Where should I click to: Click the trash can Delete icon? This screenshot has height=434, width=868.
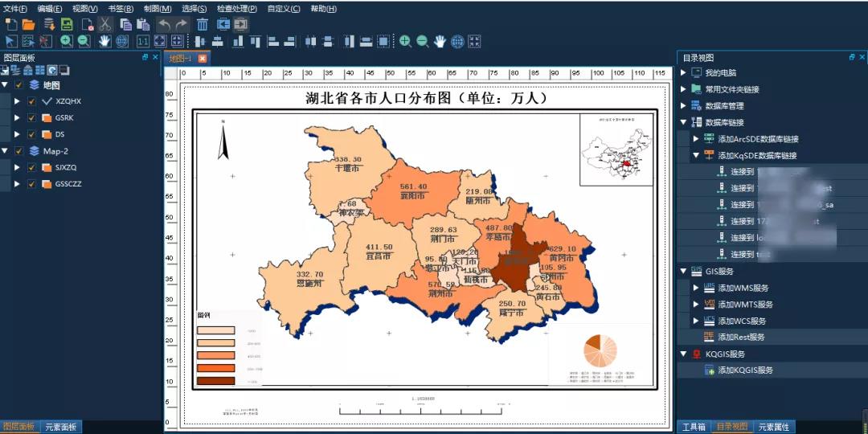[203, 24]
